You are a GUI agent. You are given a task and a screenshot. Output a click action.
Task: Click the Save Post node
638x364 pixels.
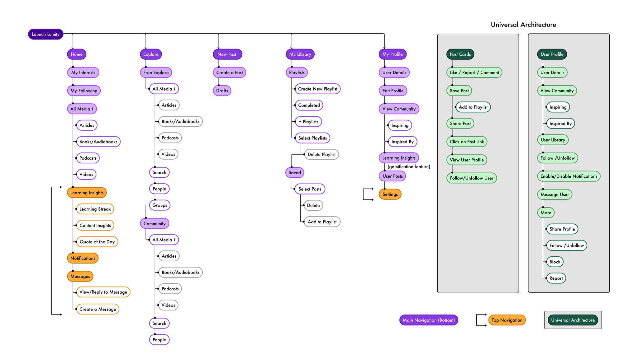[x=459, y=91]
